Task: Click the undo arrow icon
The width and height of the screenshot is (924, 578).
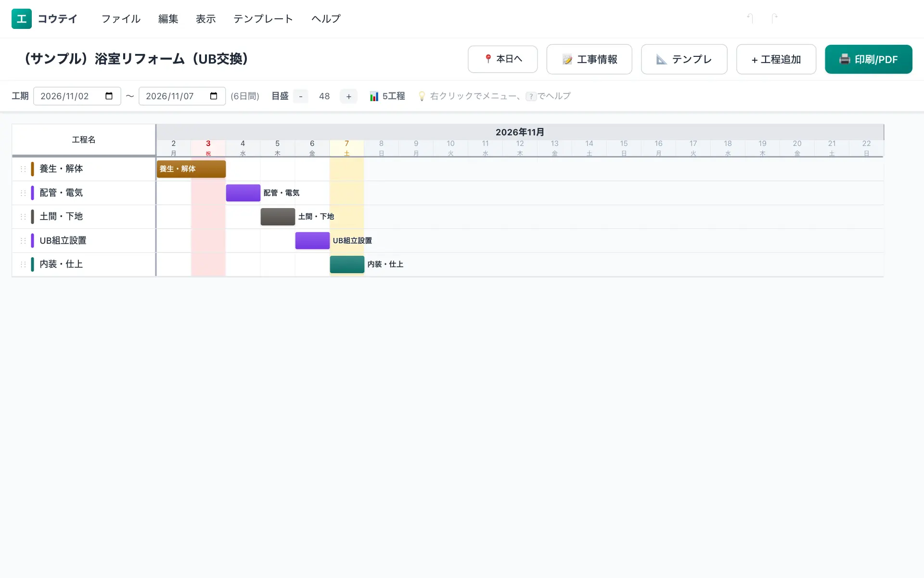Action: pos(750,18)
